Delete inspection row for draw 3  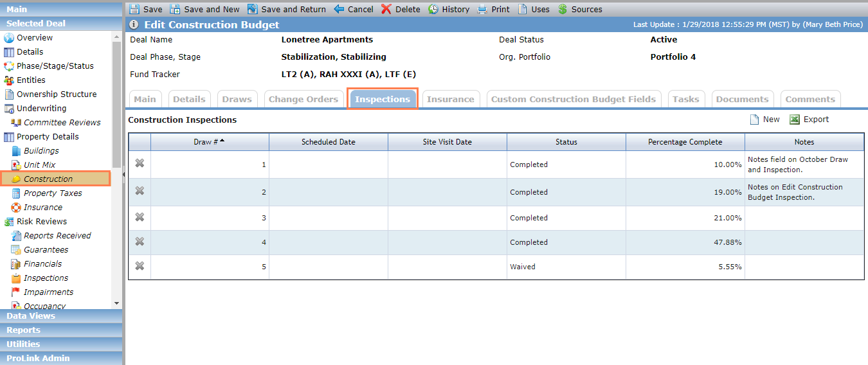click(x=140, y=217)
